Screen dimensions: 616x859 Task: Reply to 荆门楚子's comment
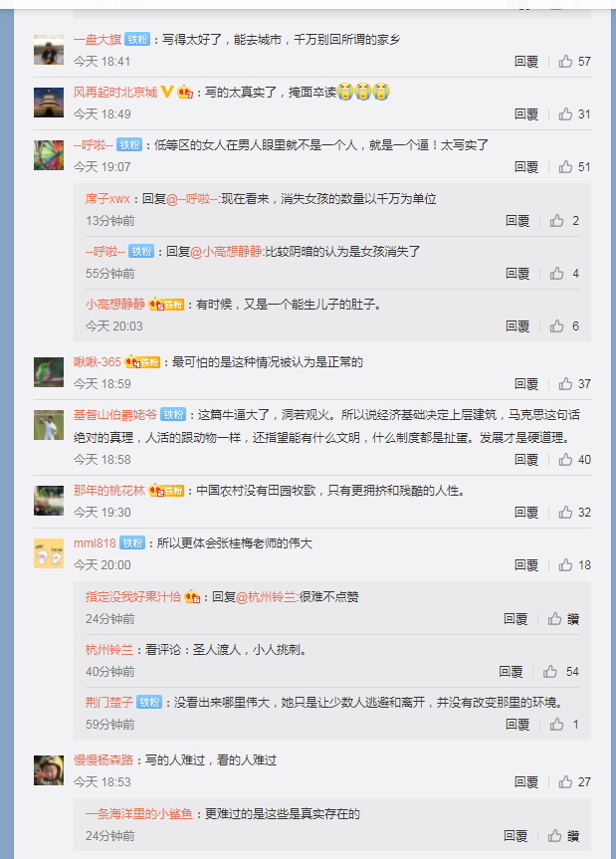[517, 725]
